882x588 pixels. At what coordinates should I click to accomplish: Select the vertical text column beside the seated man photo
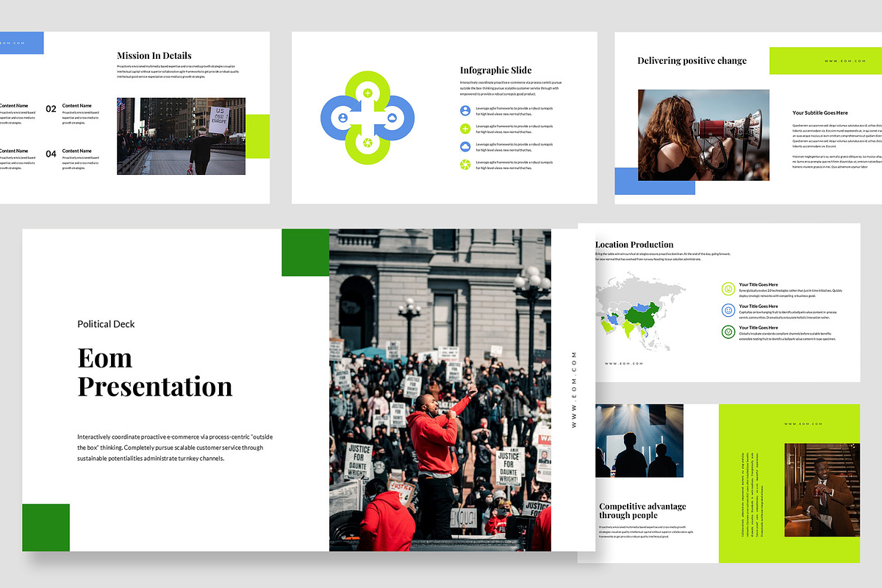click(753, 493)
